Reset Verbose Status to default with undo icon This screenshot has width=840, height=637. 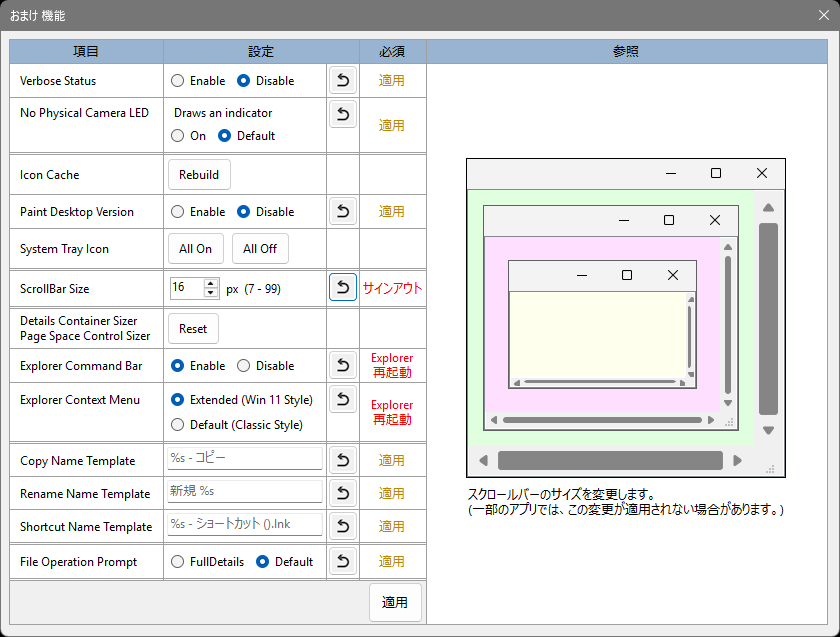tap(343, 80)
